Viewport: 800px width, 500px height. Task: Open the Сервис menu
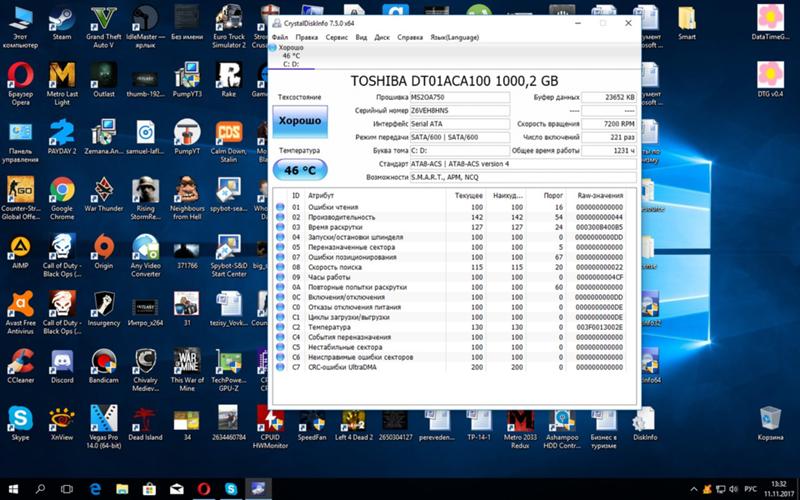tap(337, 37)
